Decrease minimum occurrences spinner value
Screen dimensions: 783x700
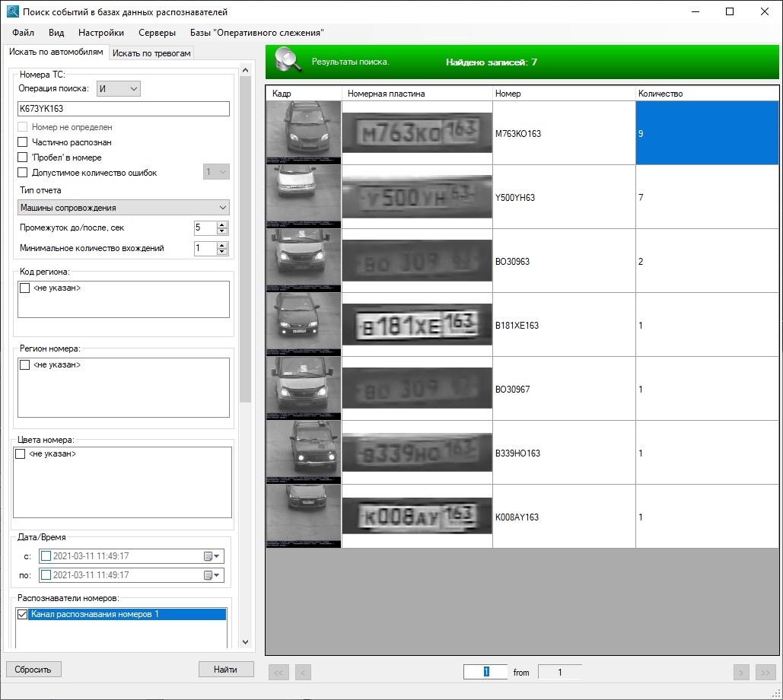222,252
